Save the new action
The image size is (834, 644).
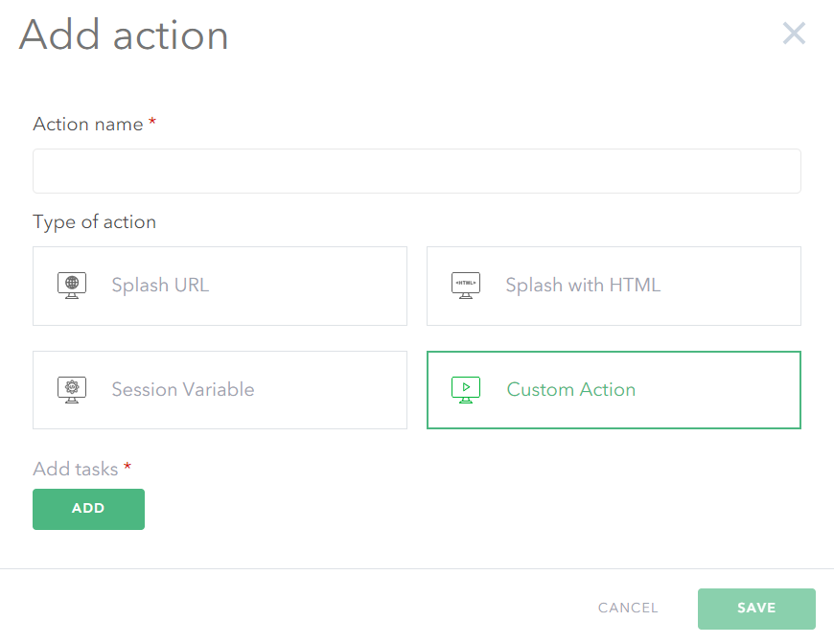point(756,609)
